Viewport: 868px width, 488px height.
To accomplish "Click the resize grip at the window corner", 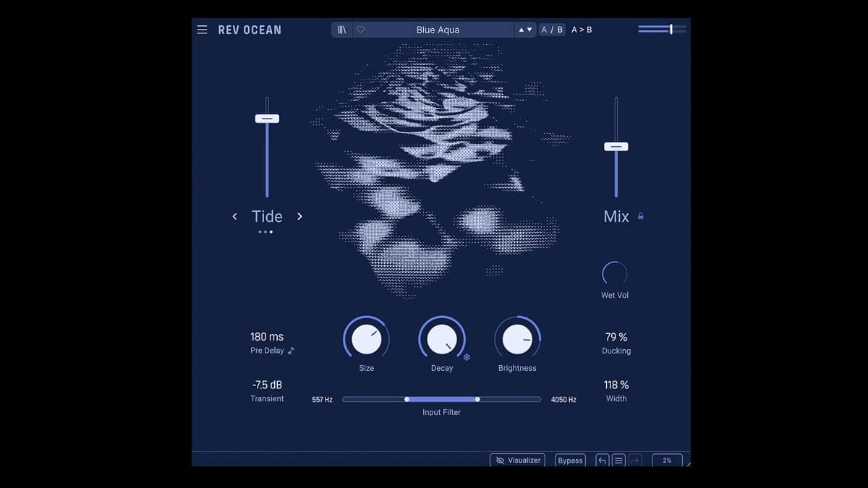I will click(x=688, y=463).
